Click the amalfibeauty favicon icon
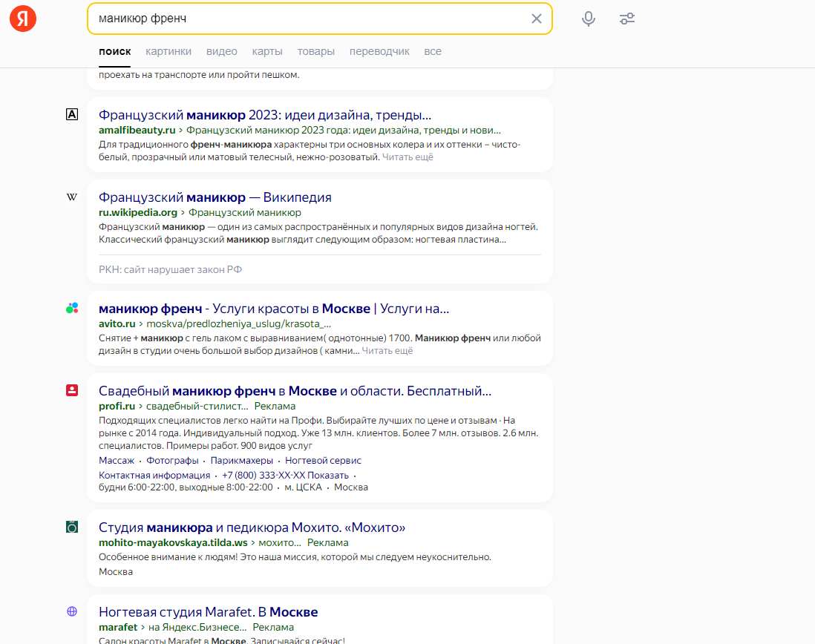The width and height of the screenshot is (815, 644). 72,114
